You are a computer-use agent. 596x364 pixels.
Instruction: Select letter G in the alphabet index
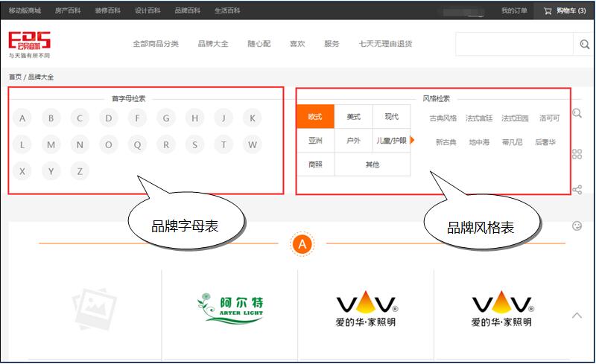(x=166, y=118)
